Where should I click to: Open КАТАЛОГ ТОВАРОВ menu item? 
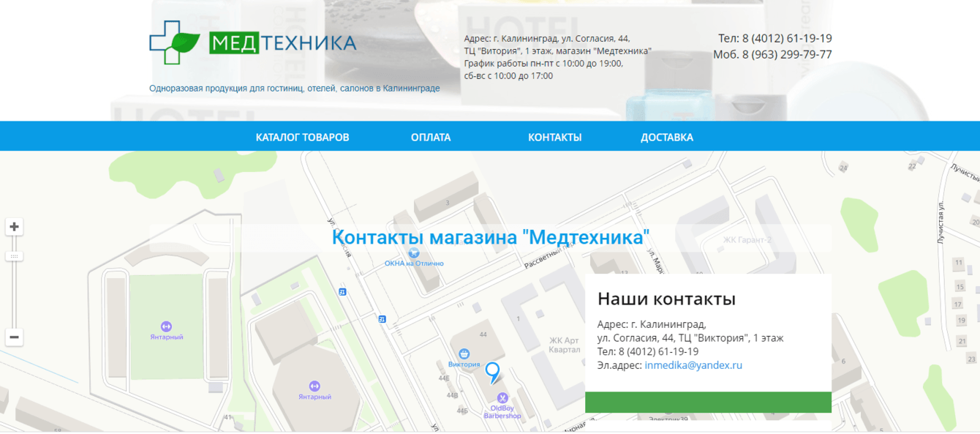tap(302, 137)
